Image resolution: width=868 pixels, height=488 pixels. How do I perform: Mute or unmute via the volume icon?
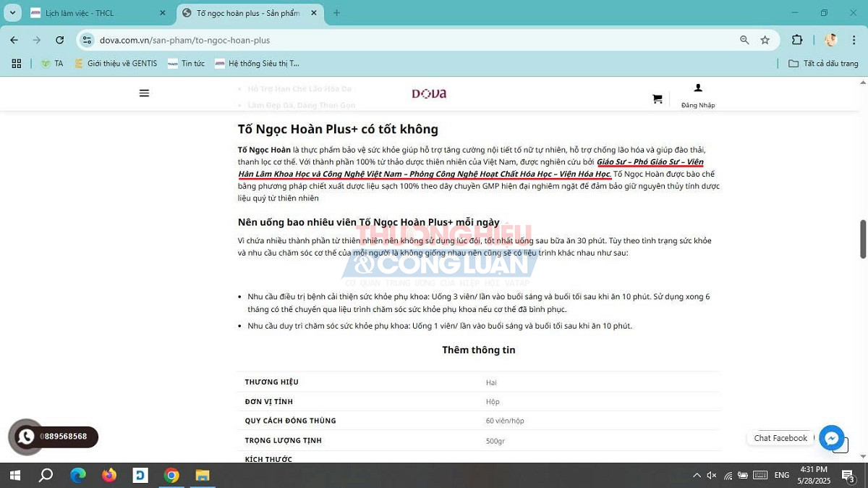(711, 476)
